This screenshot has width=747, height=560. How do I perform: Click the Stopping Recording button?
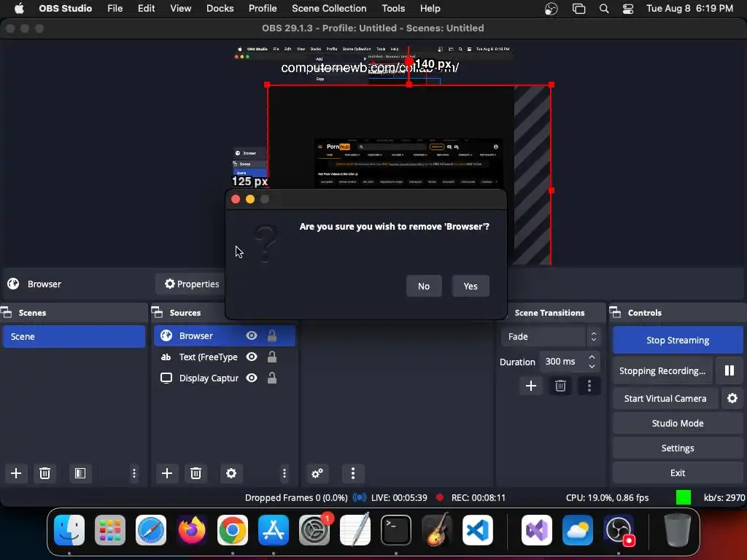pos(662,370)
